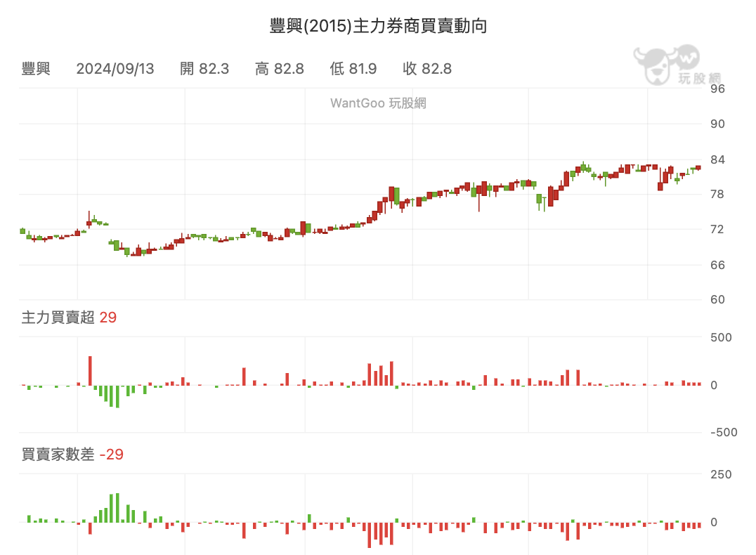Click the 60 price axis label
756x555 pixels.
(717, 299)
